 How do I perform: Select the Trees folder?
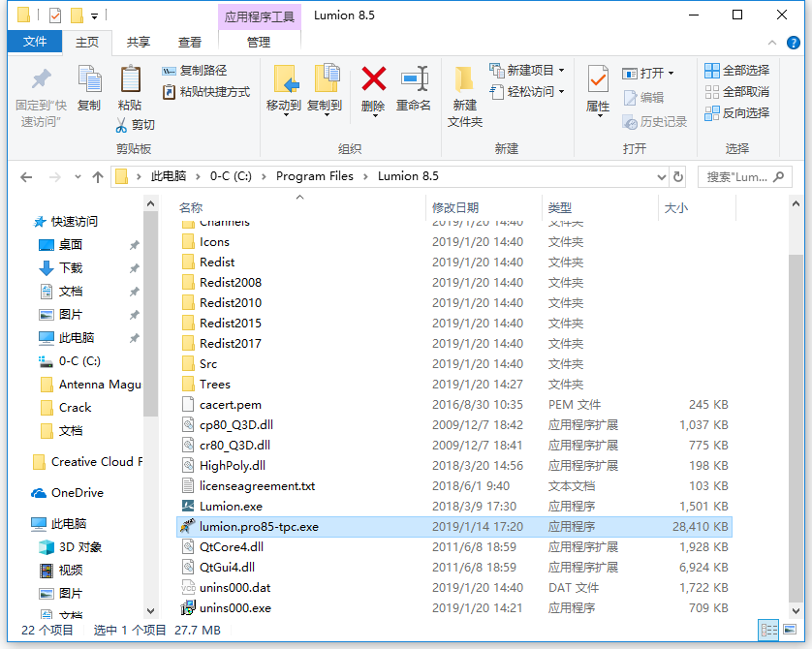pyautogui.click(x=454, y=384)
